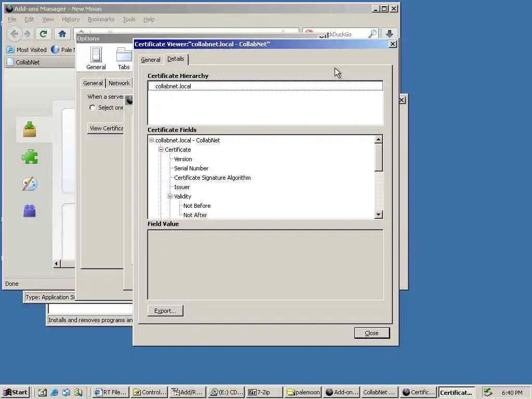
Task: Click the Reload page icon
Action: 44,34
